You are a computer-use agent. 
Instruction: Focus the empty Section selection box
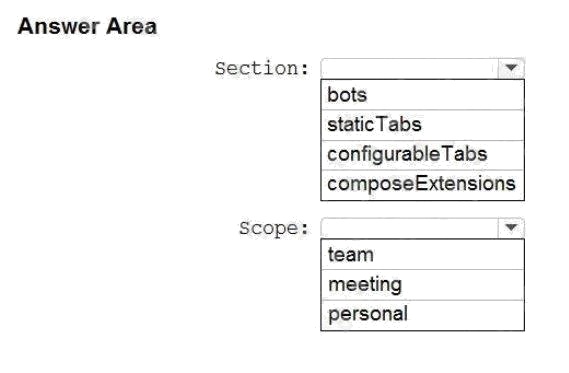tap(409, 68)
